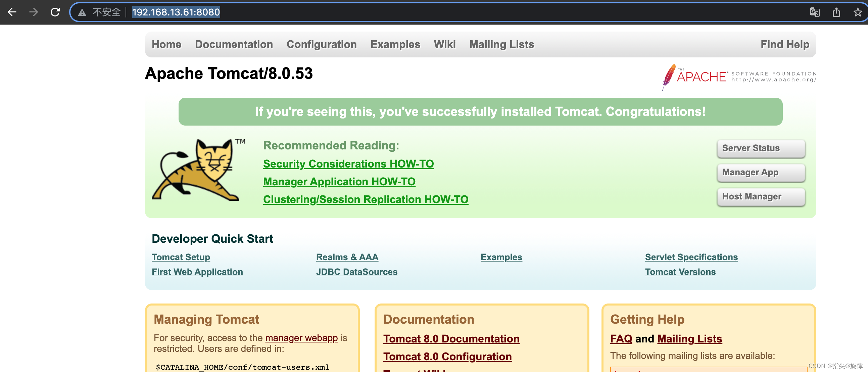Click the browser back navigation arrow
868x372 pixels.
click(x=12, y=12)
